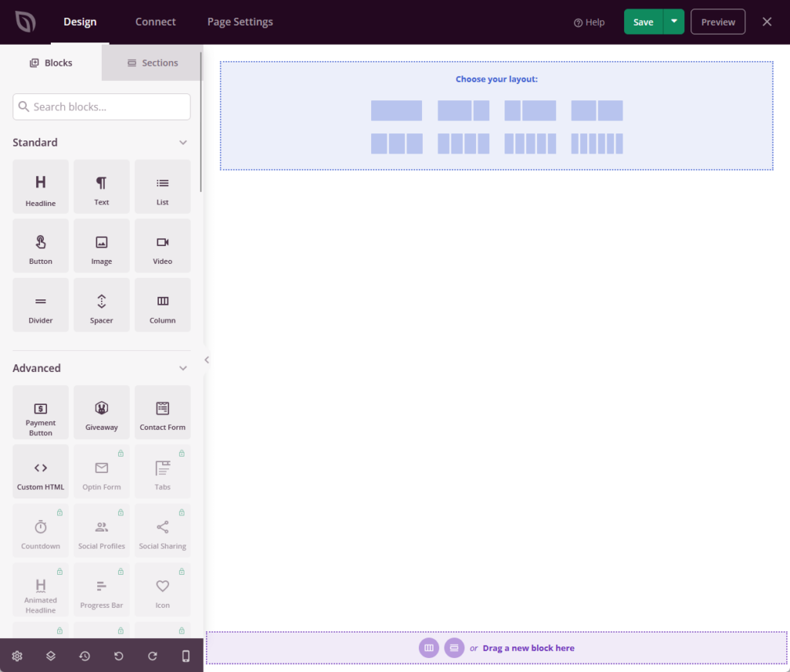790x672 pixels.
Task: Open the Page Settings tab
Action: [240, 22]
